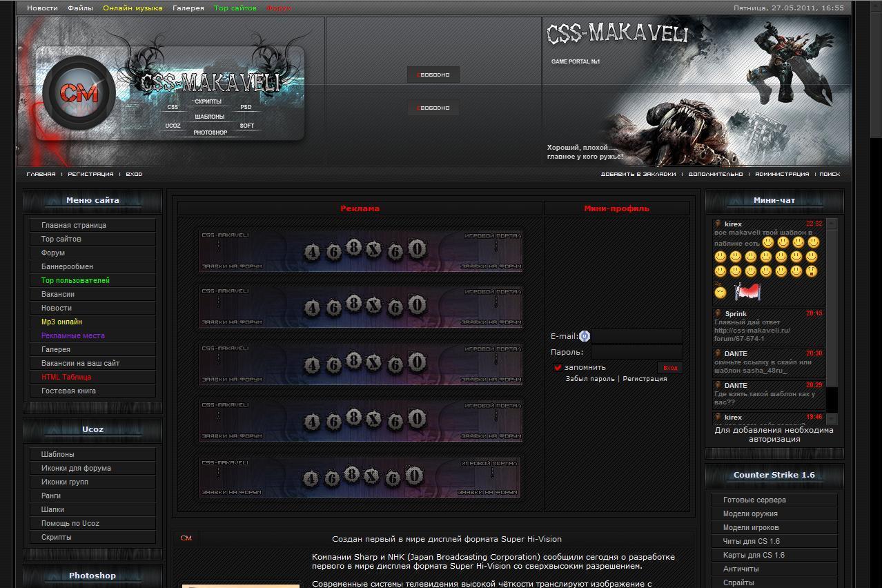Click kirex's avatar on the 22:32 message
882x588 pixels.
(718, 224)
